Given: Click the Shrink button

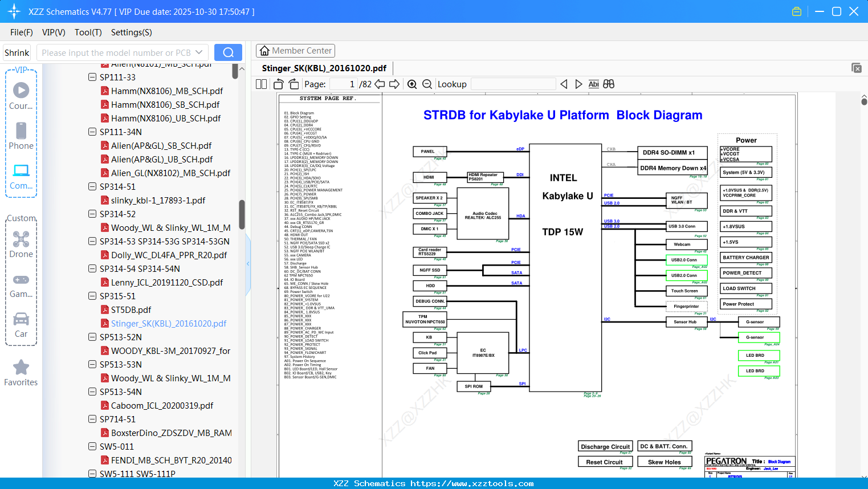Looking at the screenshot, I should 17,52.
